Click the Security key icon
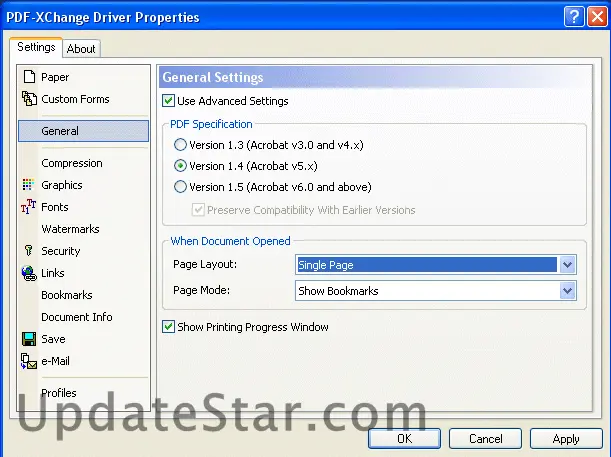611x457 pixels. click(x=28, y=251)
